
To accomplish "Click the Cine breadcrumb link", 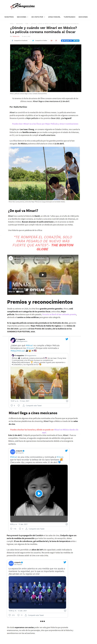I will (27, 23).
